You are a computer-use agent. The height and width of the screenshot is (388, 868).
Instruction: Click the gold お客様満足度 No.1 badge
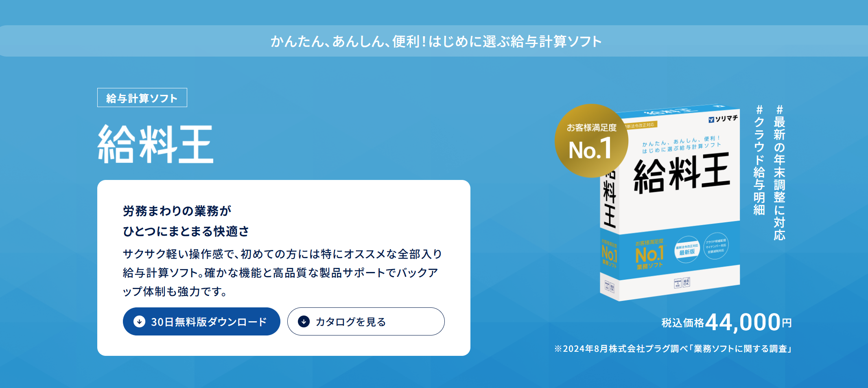point(591,140)
